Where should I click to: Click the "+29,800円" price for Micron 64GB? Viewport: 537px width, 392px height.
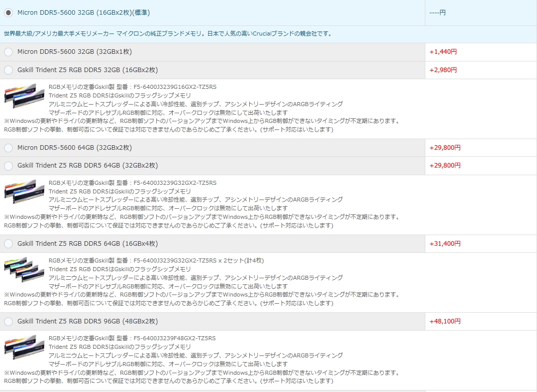[x=445, y=148]
